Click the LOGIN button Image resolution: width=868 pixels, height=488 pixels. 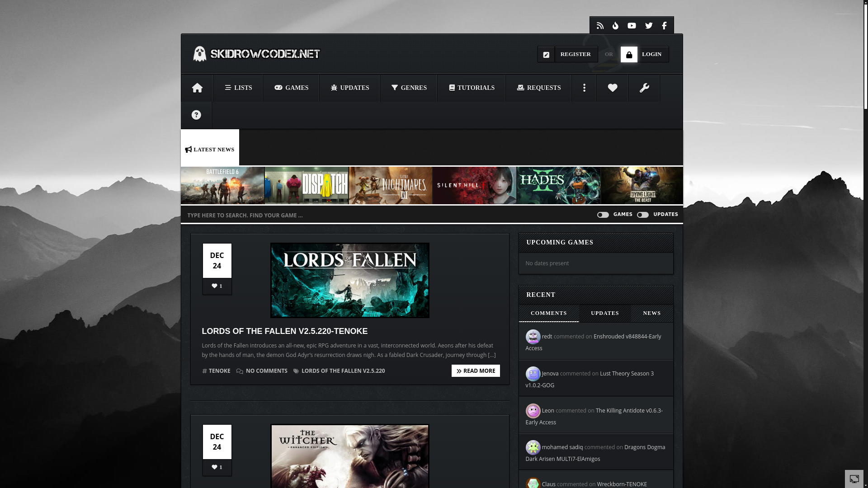click(x=645, y=54)
